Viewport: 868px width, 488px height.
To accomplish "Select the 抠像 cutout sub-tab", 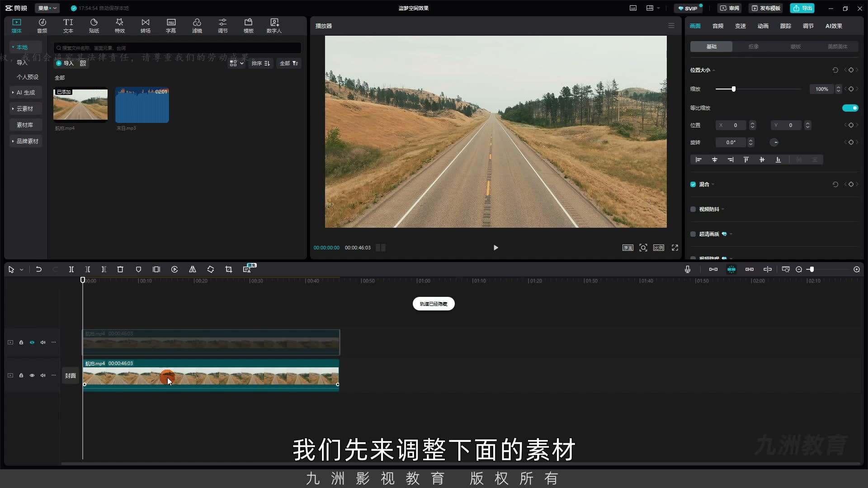I will click(753, 47).
